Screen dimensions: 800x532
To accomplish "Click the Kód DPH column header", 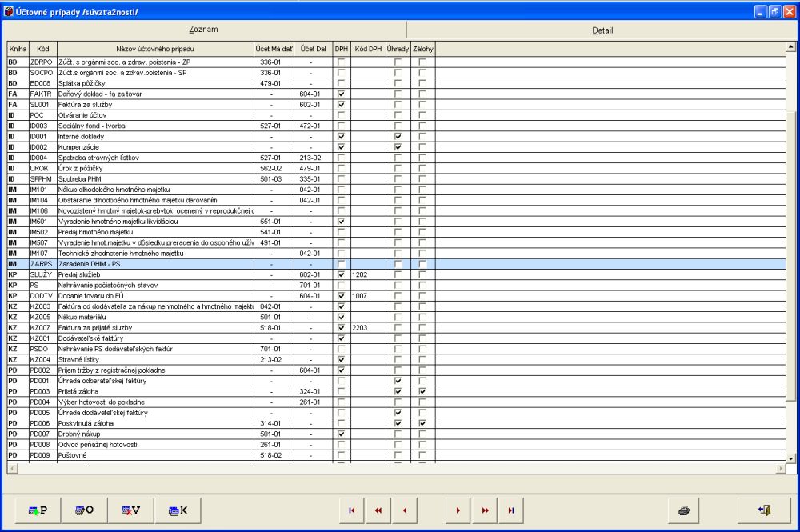I will tap(368, 49).
